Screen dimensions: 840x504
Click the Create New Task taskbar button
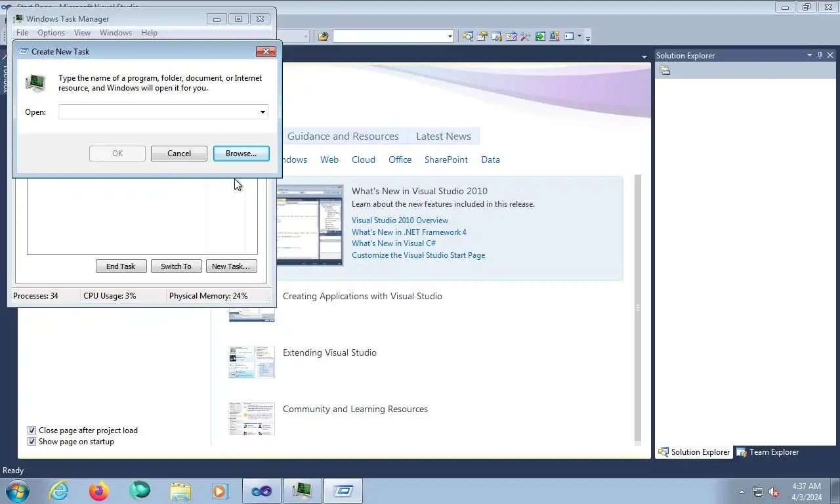point(343,491)
